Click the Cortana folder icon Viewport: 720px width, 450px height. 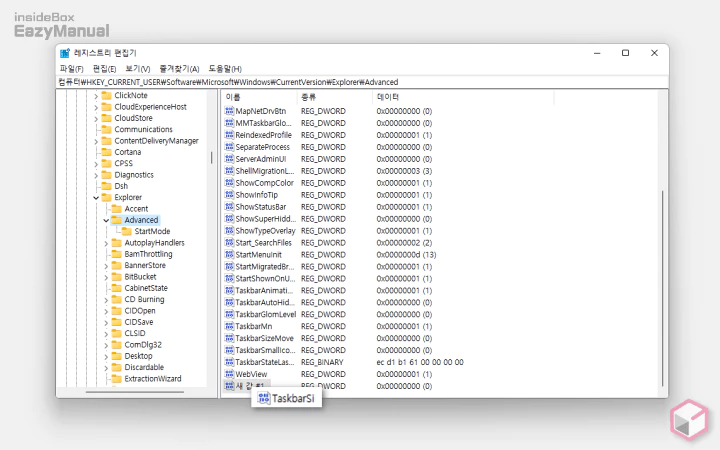tap(106, 152)
